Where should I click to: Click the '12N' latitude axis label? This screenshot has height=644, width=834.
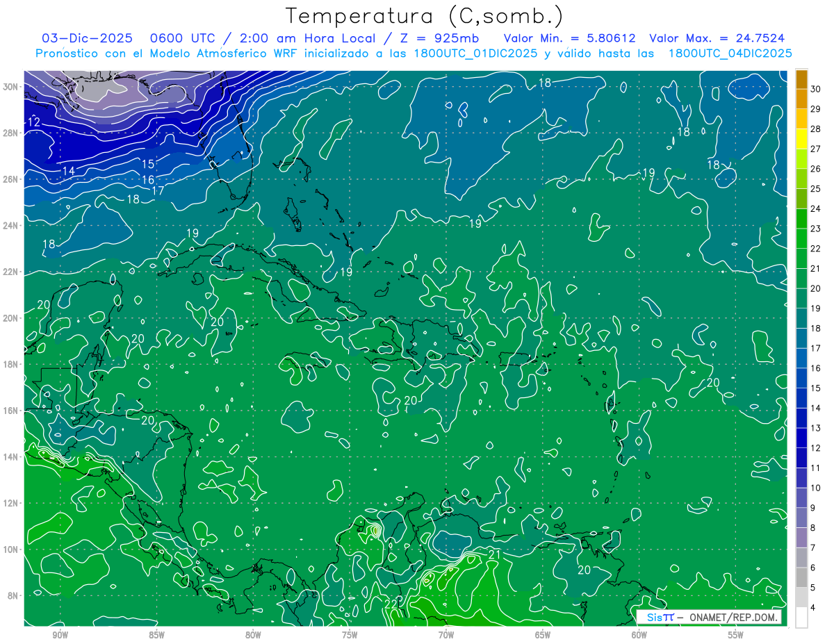point(11,503)
